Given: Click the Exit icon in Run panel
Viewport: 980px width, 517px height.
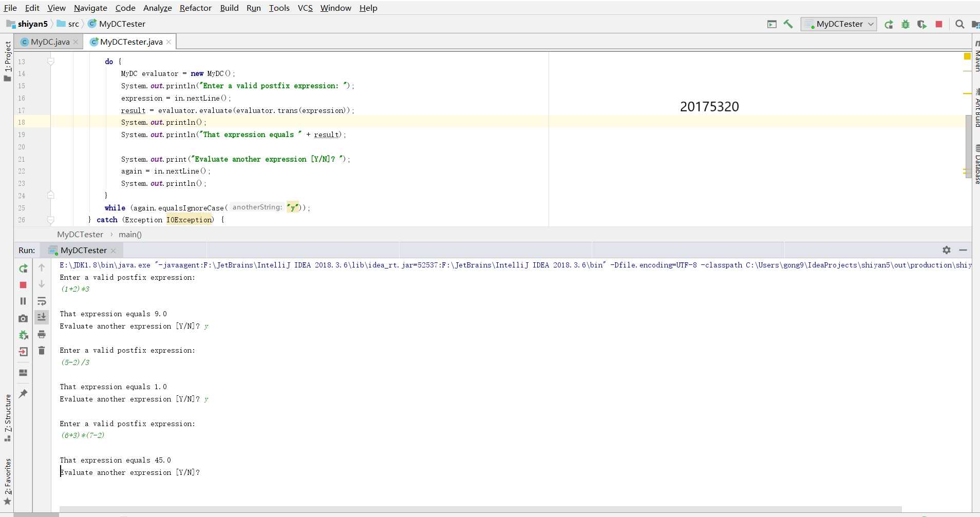Looking at the screenshot, I should [23, 352].
